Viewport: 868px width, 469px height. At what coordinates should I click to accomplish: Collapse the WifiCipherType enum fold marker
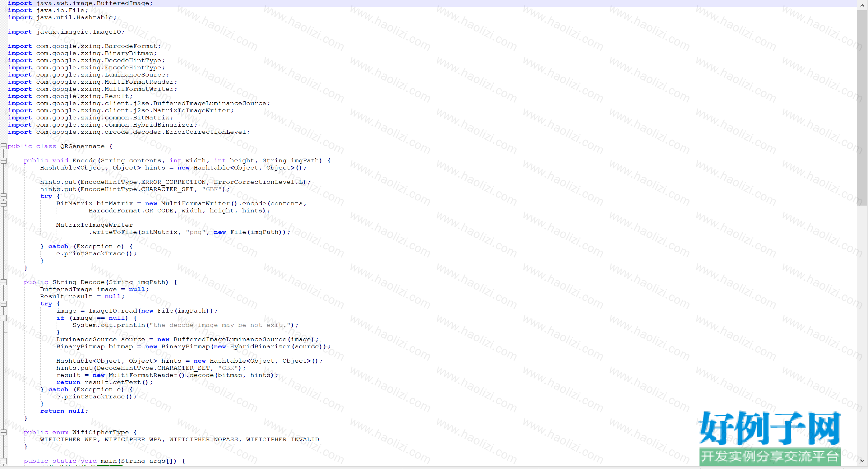pyautogui.click(x=3, y=432)
